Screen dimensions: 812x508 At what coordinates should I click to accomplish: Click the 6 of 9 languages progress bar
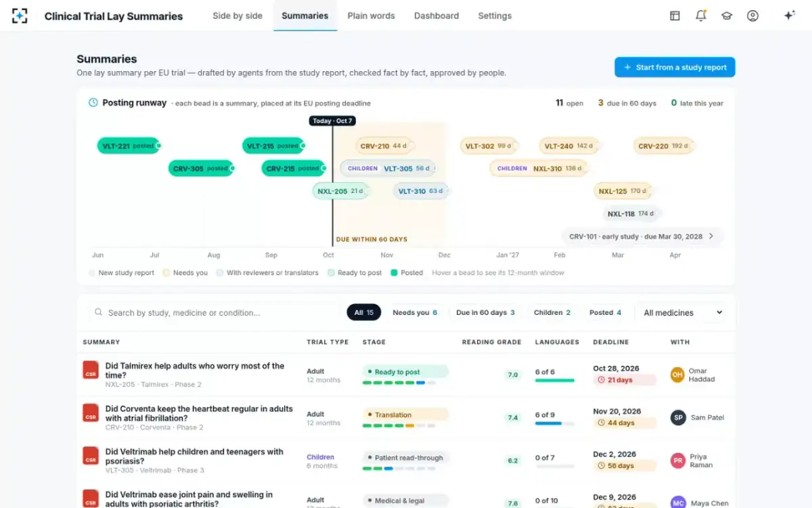[555, 424]
